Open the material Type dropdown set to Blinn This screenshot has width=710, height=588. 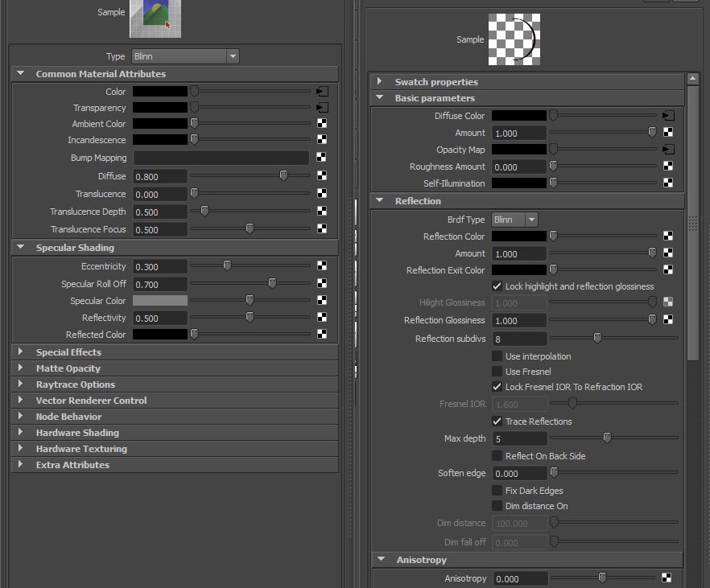(x=185, y=56)
